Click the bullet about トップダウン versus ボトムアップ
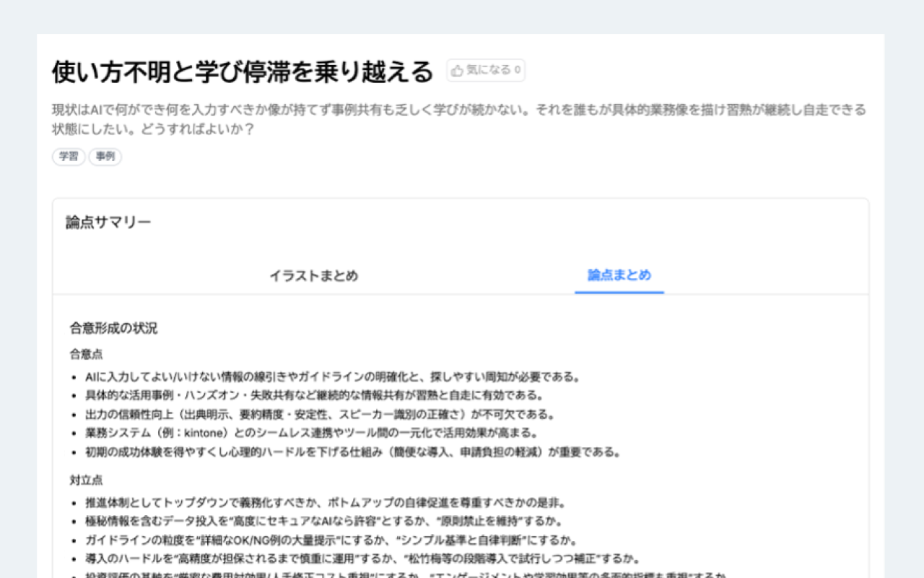The width and height of the screenshot is (924, 578). pos(325,503)
